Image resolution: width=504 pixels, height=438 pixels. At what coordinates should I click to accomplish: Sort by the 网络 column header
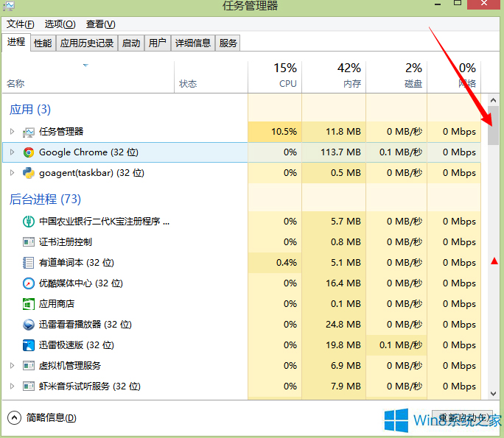click(454, 77)
